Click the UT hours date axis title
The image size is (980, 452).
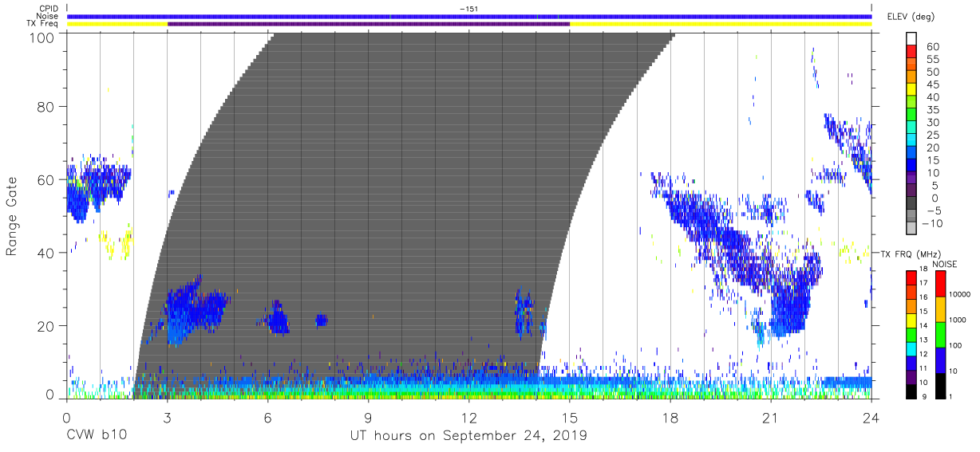coord(468,435)
